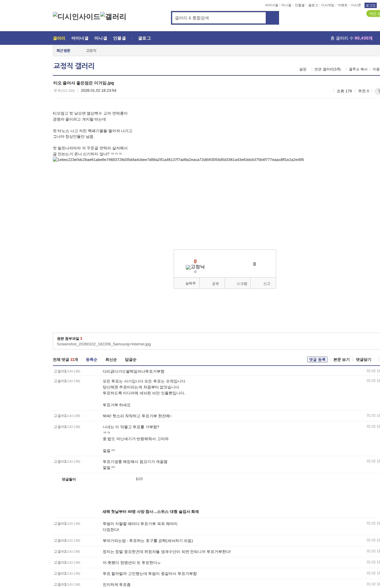Image resolution: width=380 pixels, height=588 pixels.
Task: Open the attached file Screenshot_20260102_182206_Samsung+Internet.jpg
Action: coord(104,344)
